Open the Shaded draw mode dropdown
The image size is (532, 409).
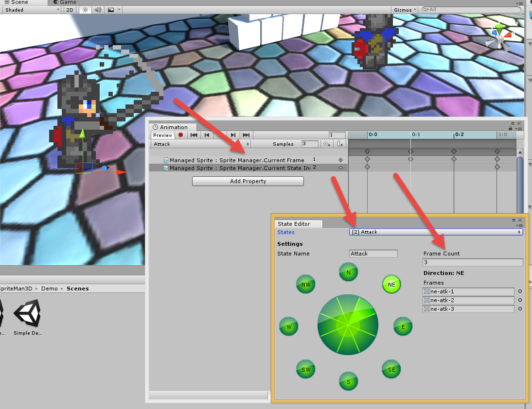[x=31, y=10]
